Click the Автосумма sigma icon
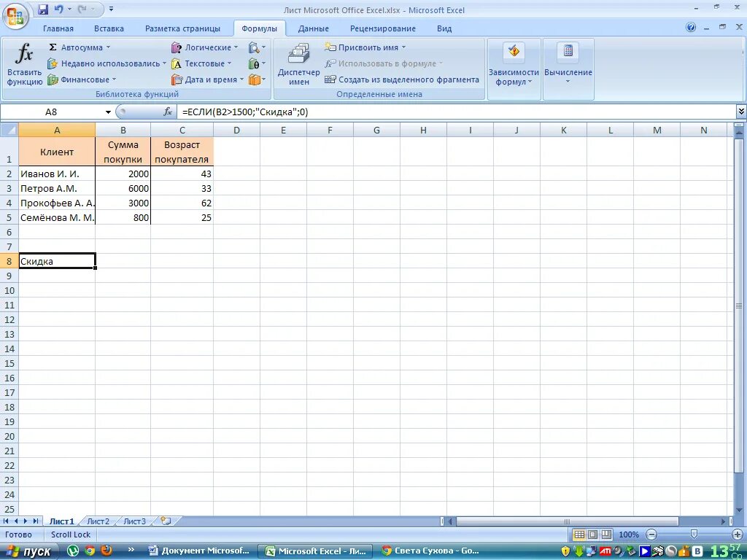Viewport: 747px width, 560px height. click(x=53, y=47)
